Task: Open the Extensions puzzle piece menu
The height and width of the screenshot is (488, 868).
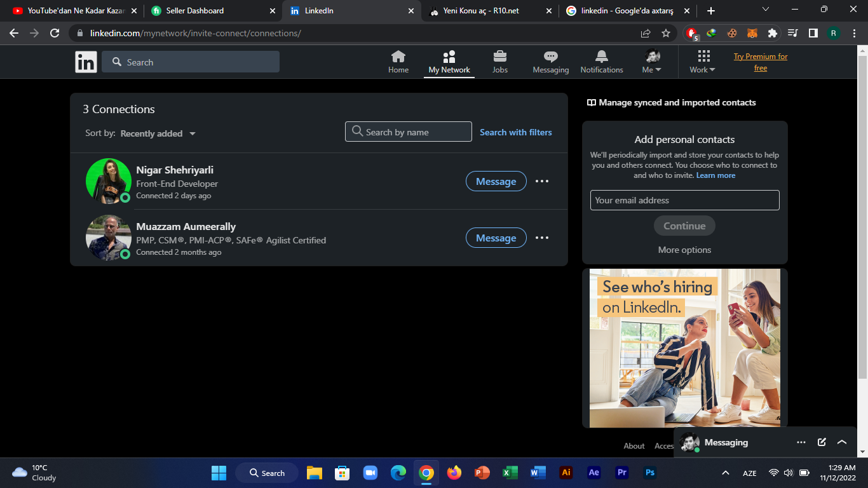Action: coord(773,33)
